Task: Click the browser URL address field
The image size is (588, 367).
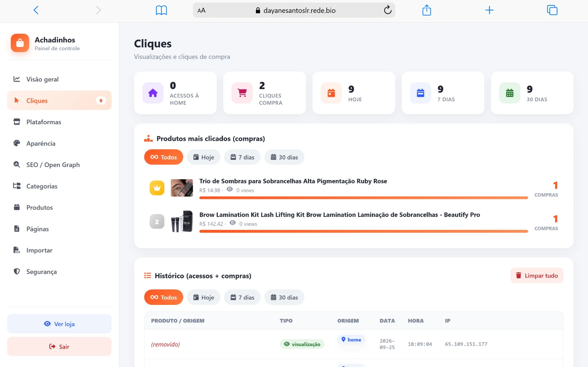Action: (294, 10)
